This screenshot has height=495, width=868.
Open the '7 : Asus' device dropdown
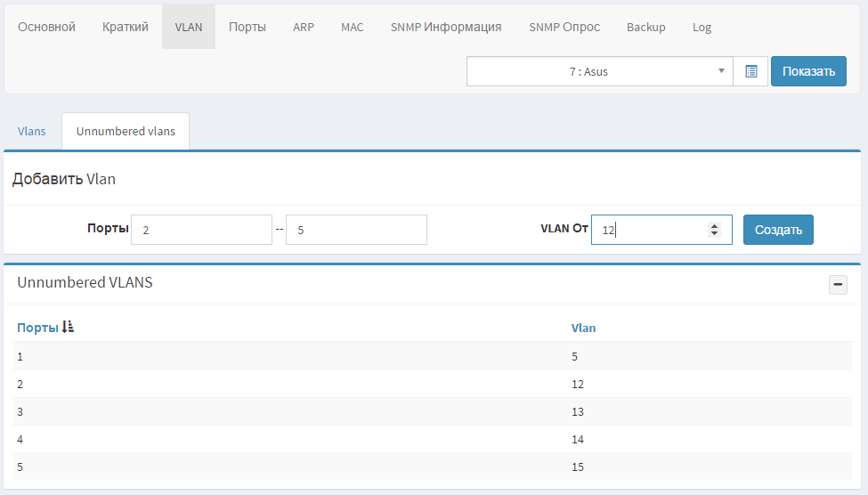[599, 71]
